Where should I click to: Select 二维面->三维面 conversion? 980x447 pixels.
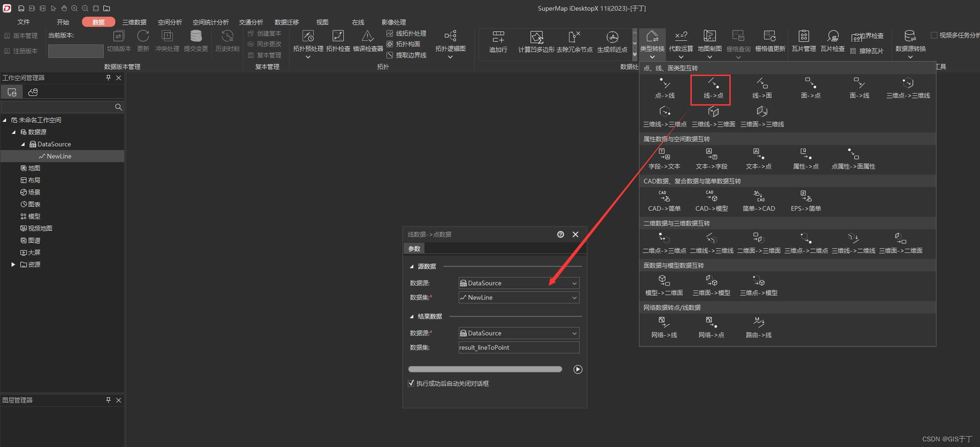pyautogui.click(x=759, y=244)
